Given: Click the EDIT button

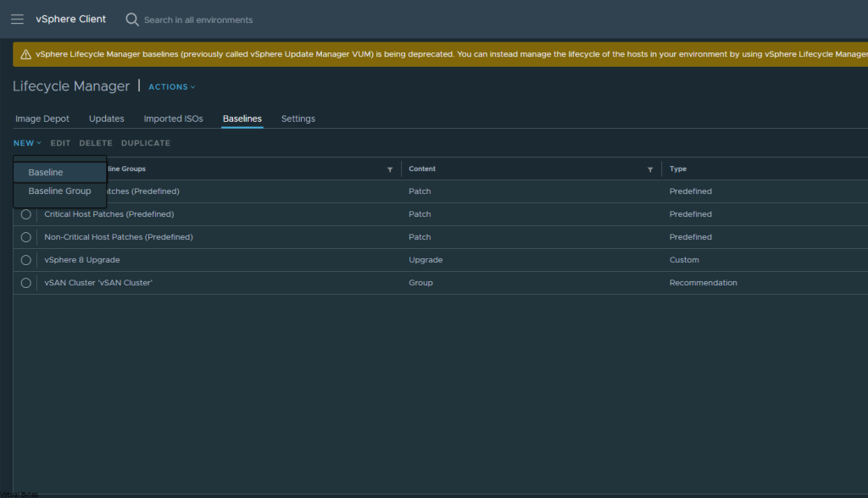Looking at the screenshot, I should pos(60,143).
